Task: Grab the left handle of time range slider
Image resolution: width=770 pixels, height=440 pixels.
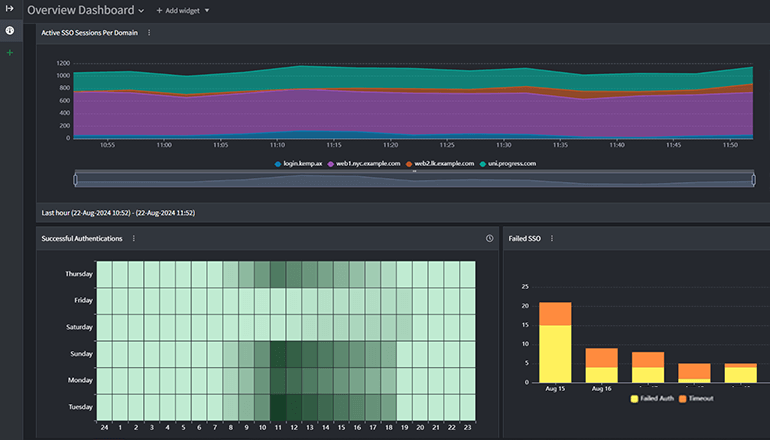Action: click(x=76, y=178)
